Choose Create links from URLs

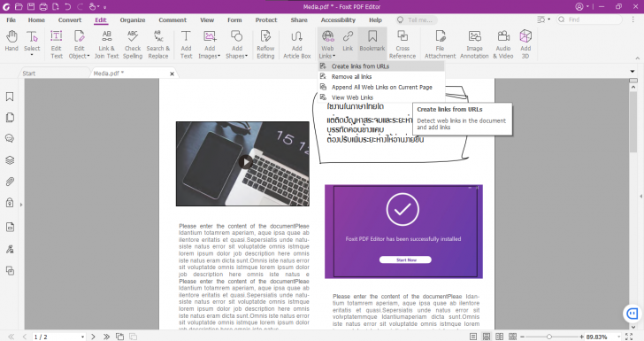pos(381,66)
